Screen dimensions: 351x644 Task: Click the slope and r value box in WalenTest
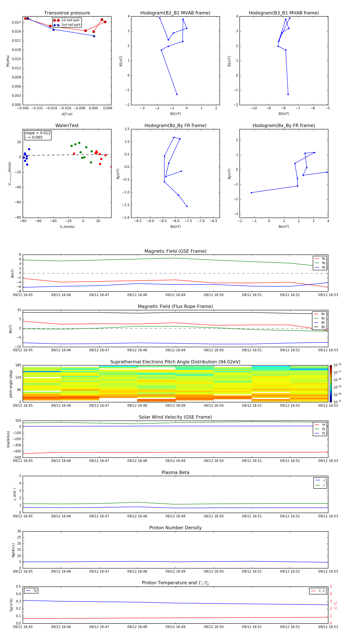[x=37, y=135]
